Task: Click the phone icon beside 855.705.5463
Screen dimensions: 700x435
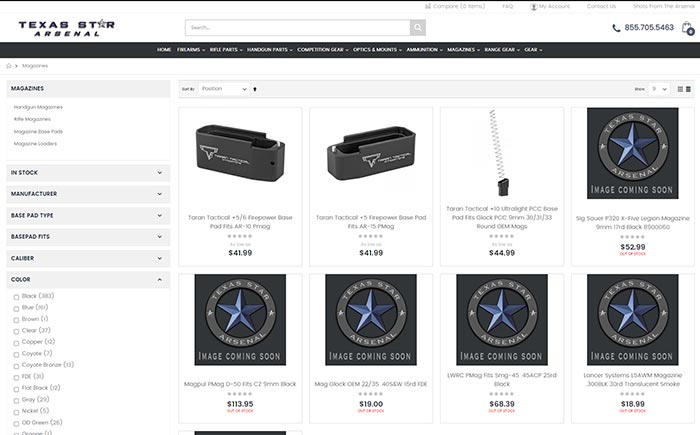Action: pyautogui.click(x=616, y=28)
